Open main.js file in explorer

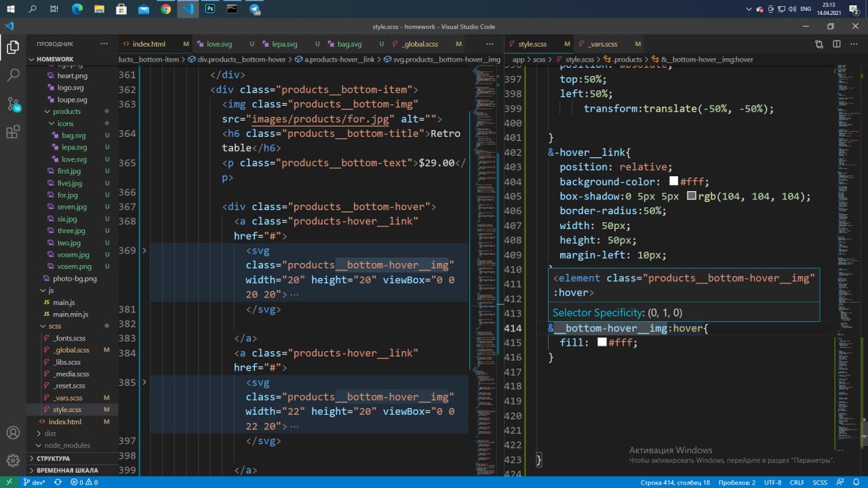pos(64,302)
